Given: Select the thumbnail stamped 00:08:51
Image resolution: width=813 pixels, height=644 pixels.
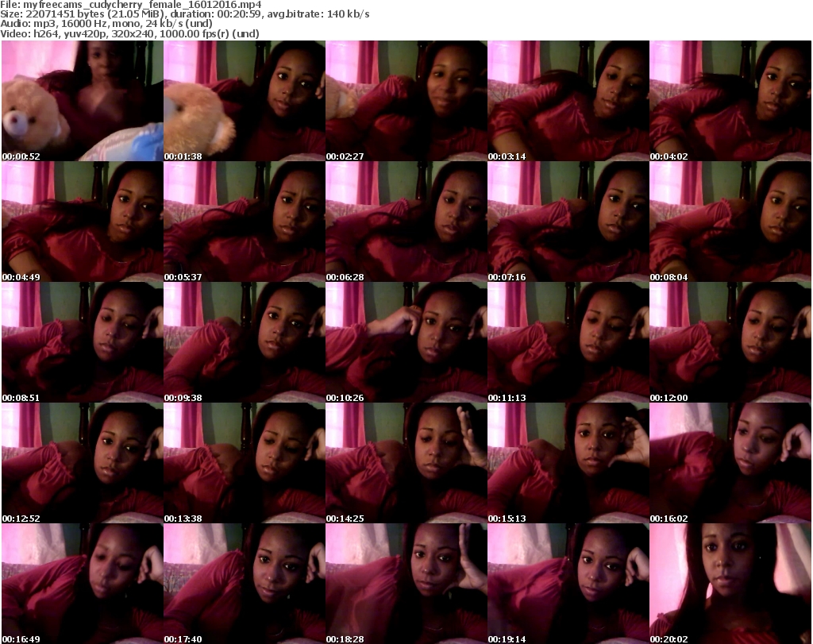Looking at the screenshot, I should 83,343.
